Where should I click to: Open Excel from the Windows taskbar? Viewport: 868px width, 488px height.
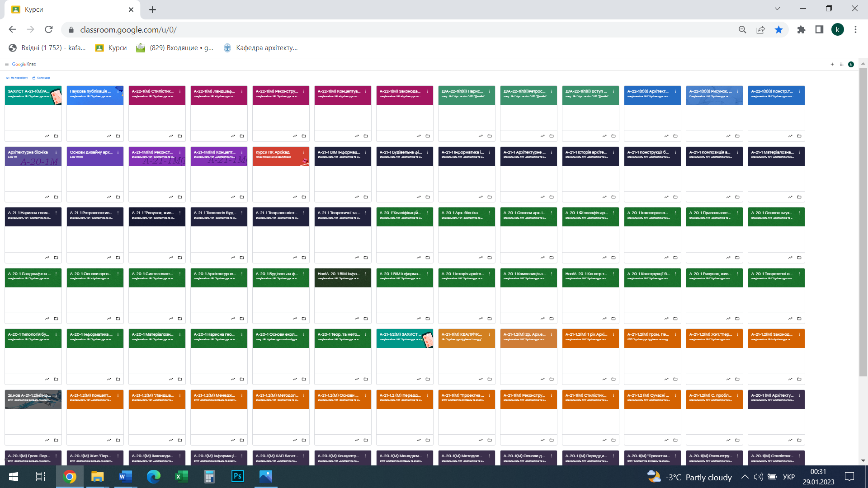click(x=181, y=477)
